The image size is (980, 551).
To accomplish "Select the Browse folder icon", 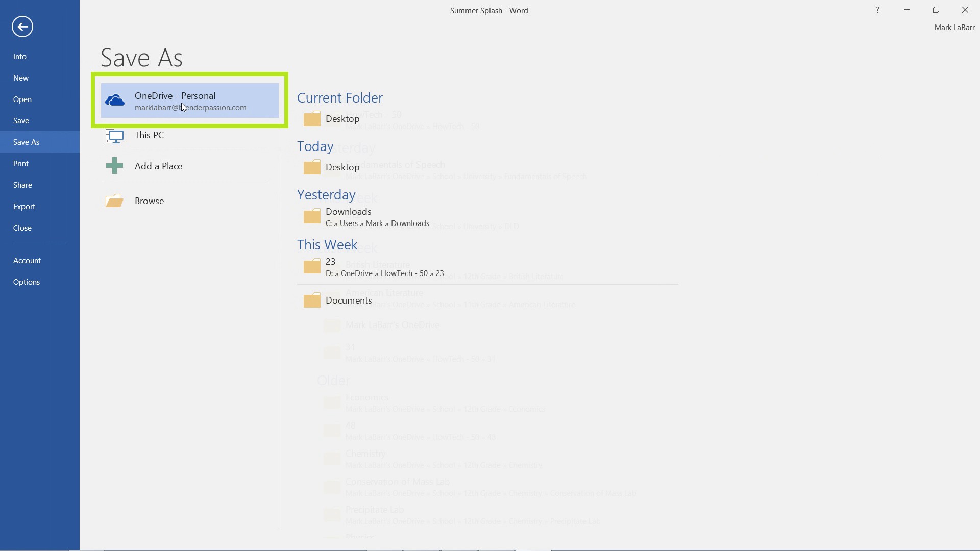I will [x=114, y=201].
